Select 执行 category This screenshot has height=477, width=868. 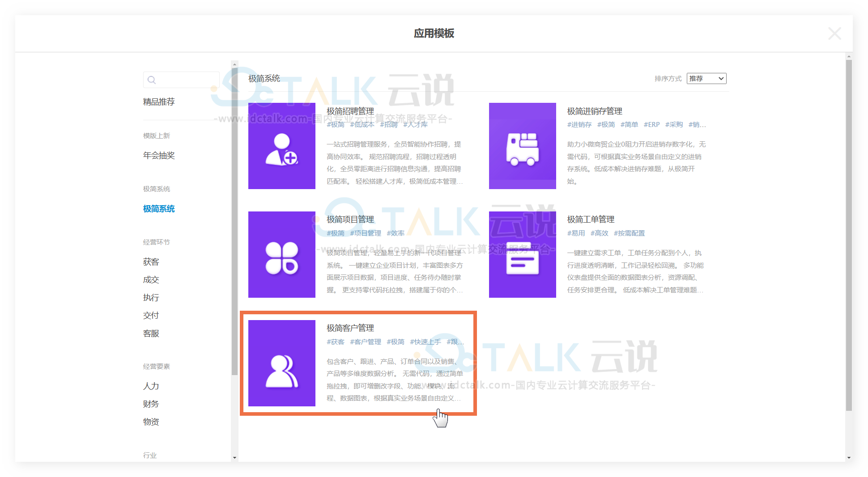coord(151,298)
